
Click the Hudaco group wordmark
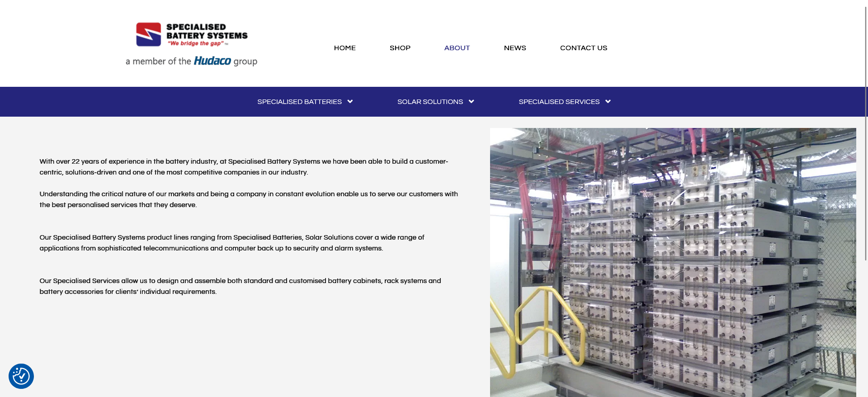[x=212, y=61]
